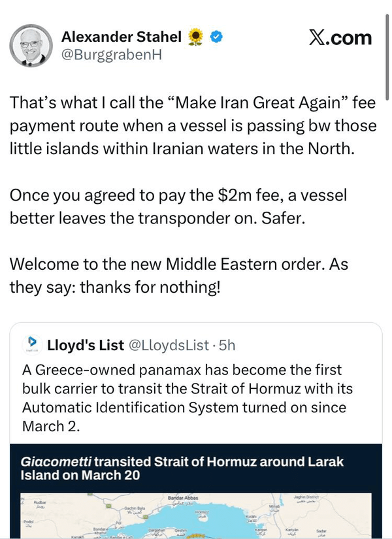The width and height of the screenshot is (392, 539).
Task: Click the 'Welcome to the new Middle Eastern order' paragraph
Action: coord(180,274)
